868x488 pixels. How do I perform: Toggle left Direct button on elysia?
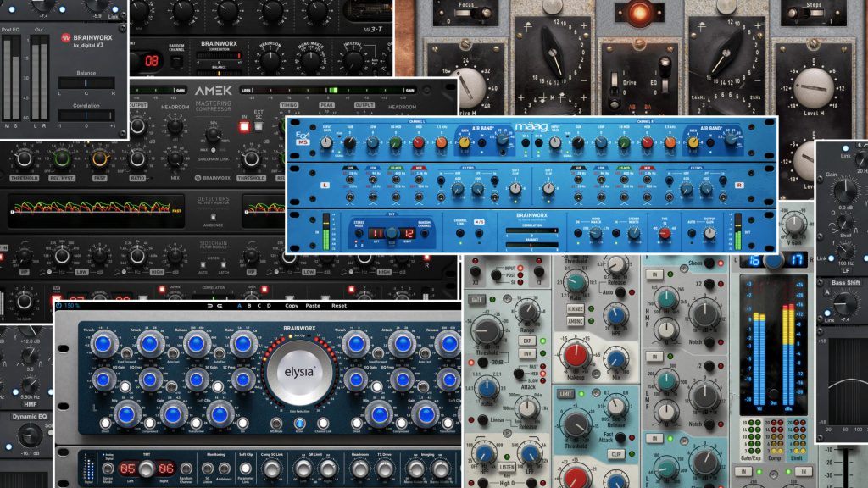coord(105,424)
